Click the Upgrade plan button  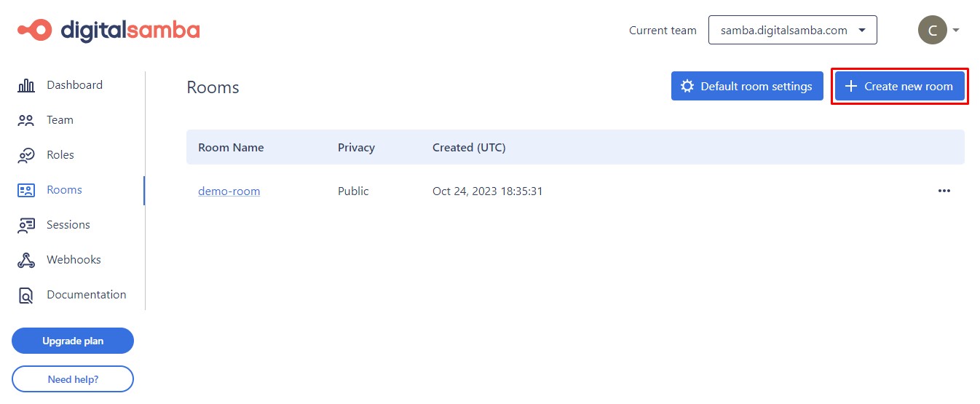(x=73, y=341)
